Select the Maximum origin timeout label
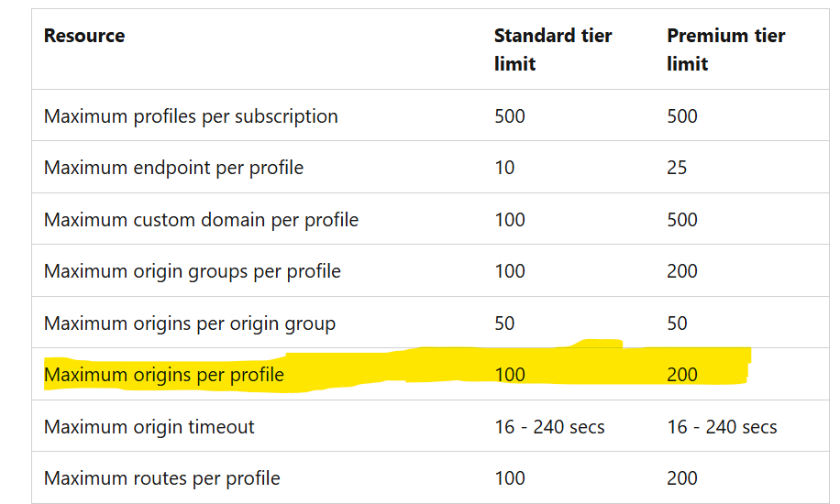This screenshot has width=840, height=504. point(149,427)
